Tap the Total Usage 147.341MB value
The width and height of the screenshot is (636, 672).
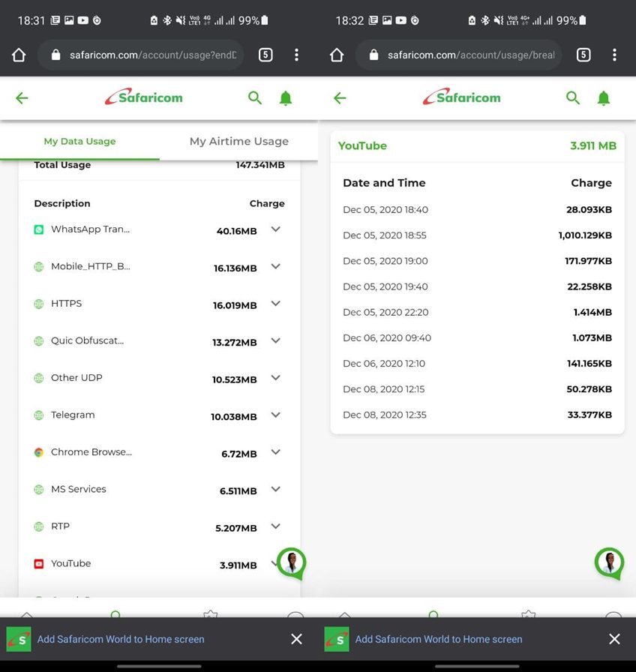260,165
